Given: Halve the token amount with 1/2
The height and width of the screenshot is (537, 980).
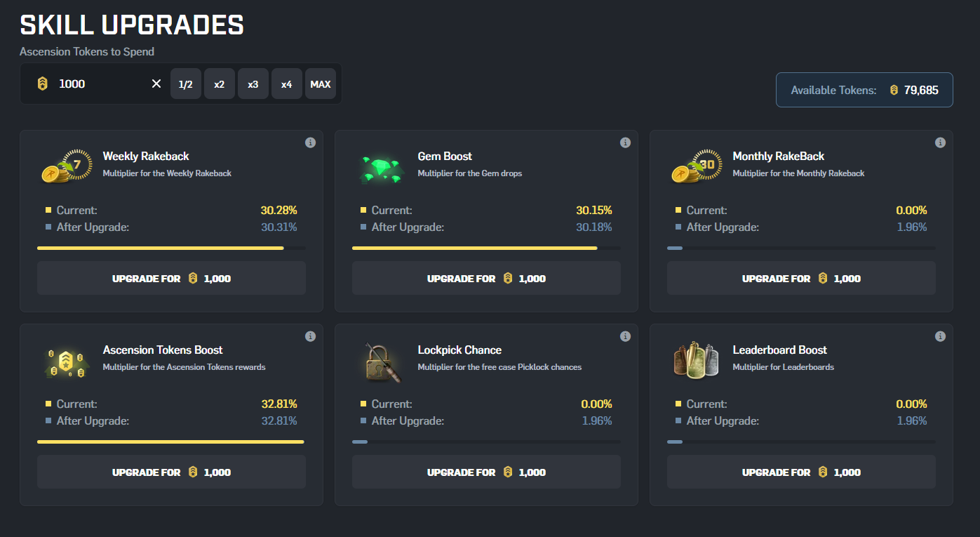Looking at the screenshot, I should [186, 84].
